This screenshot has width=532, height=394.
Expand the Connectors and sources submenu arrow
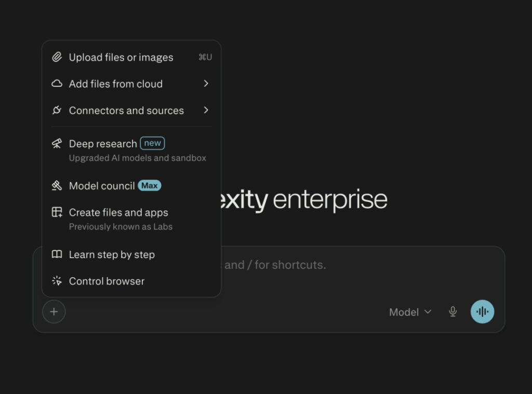point(206,110)
